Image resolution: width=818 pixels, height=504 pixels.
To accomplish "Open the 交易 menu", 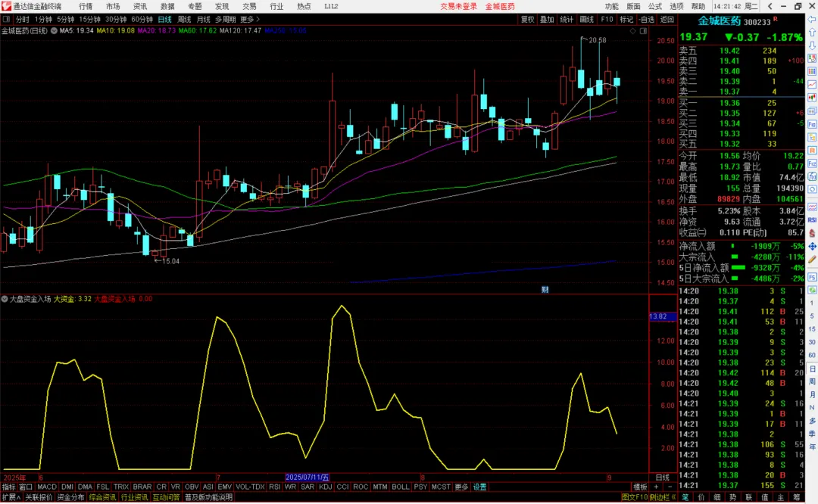I will point(249,6).
